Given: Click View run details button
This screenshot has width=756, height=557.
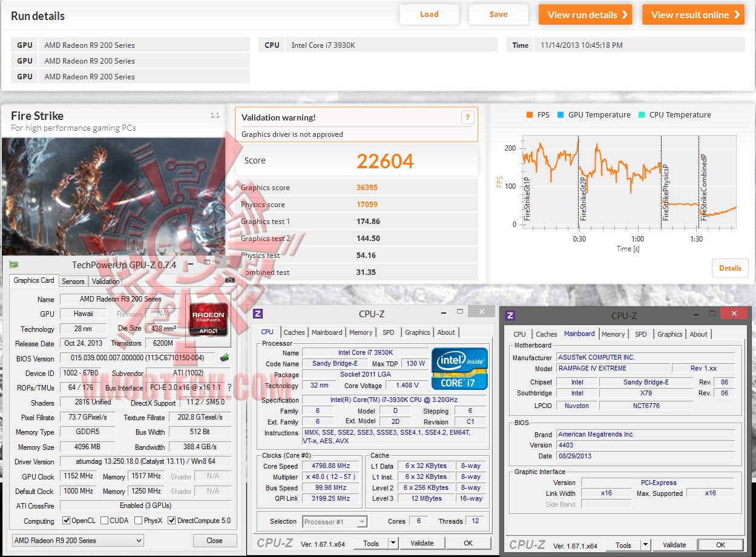Looking at the screenshot, I should click(x=585, y=15).
